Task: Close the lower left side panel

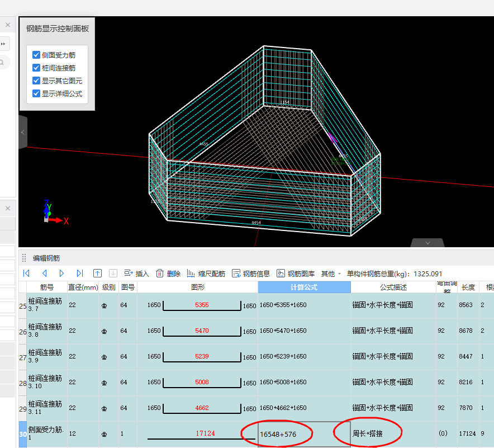Action: [x=8, y=209]
